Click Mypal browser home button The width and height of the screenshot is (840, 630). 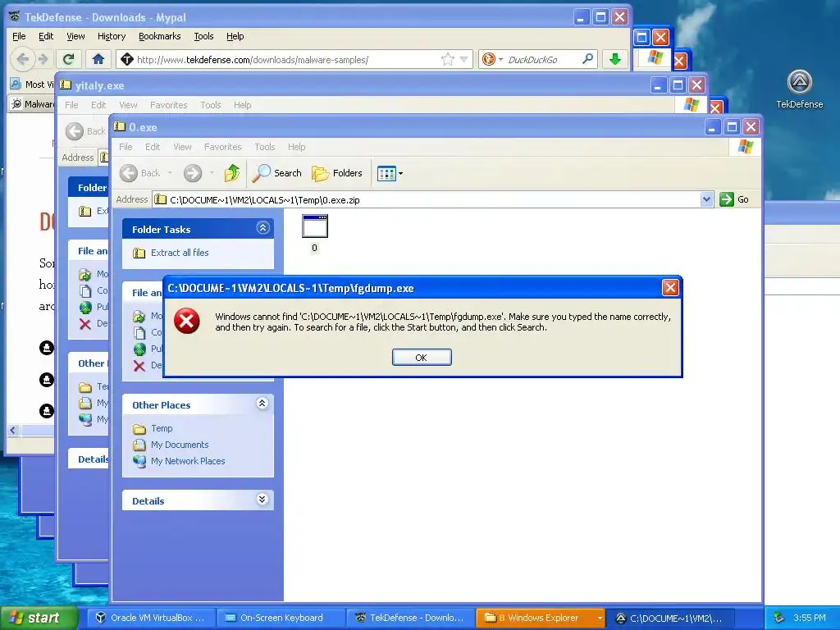[98, 59]
